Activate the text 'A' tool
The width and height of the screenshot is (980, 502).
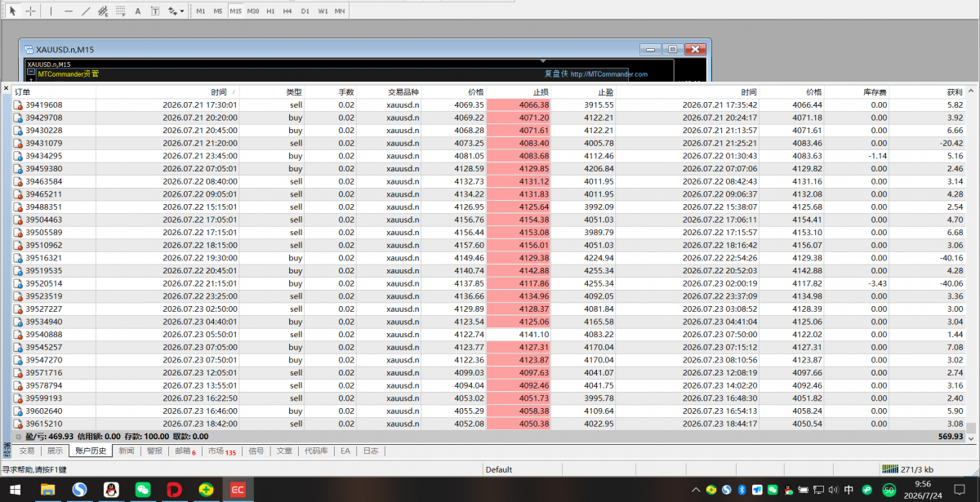(137, 11)
